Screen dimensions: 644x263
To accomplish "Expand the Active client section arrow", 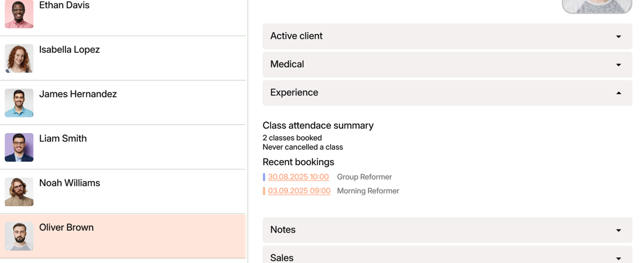I will (x=619, y=36).
